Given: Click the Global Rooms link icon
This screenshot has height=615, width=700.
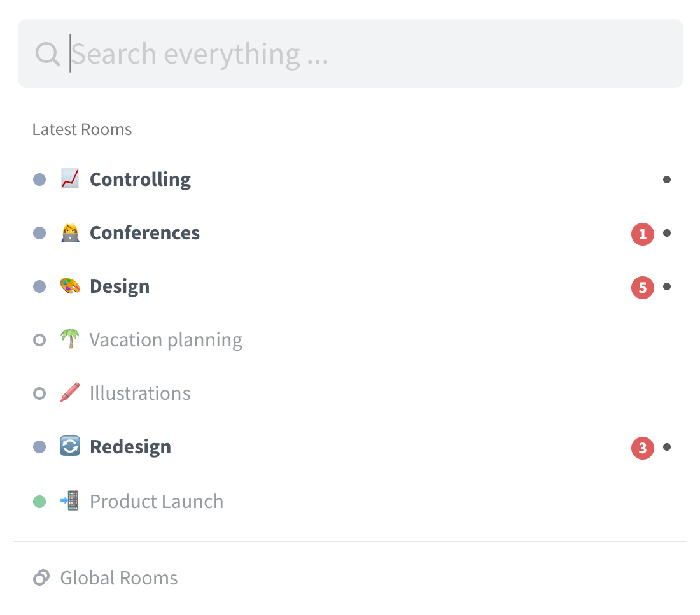Looking at the screenshot, I should (x=41, y=577).
